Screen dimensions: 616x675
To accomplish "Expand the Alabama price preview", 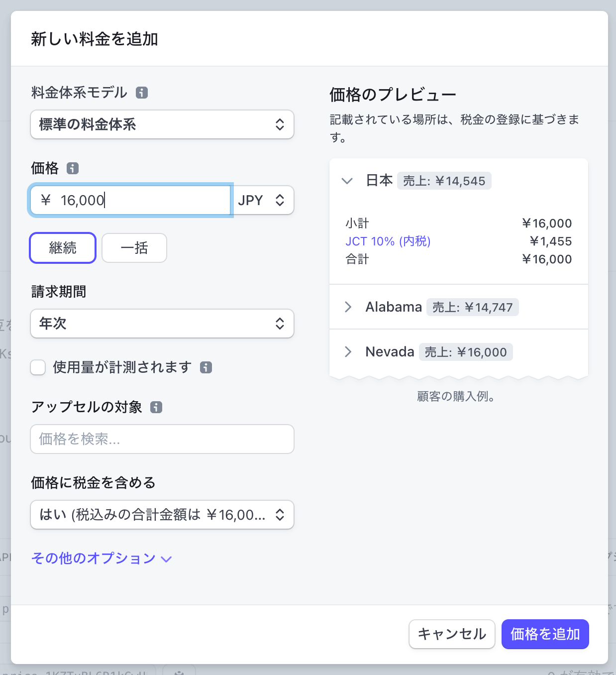I will [348, 307].
